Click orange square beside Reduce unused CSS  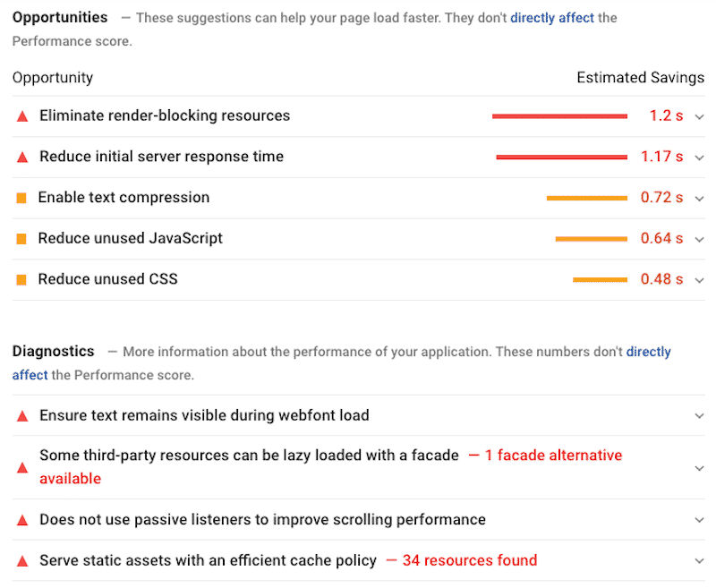click(x=21, y=280)
